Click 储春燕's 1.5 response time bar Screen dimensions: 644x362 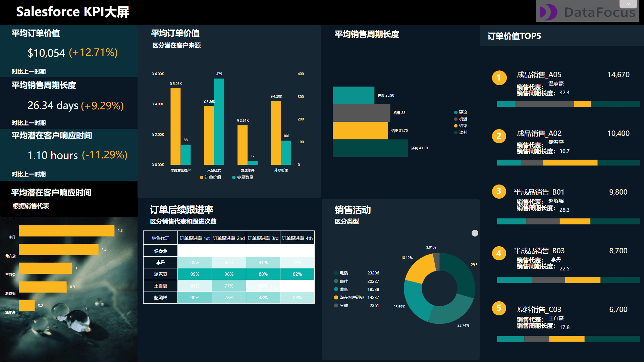click(x=59, y=250)
